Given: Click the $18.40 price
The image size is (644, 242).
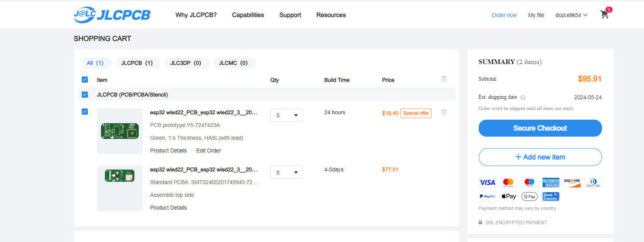Looking at the screenshot, I should pos(390,113).
